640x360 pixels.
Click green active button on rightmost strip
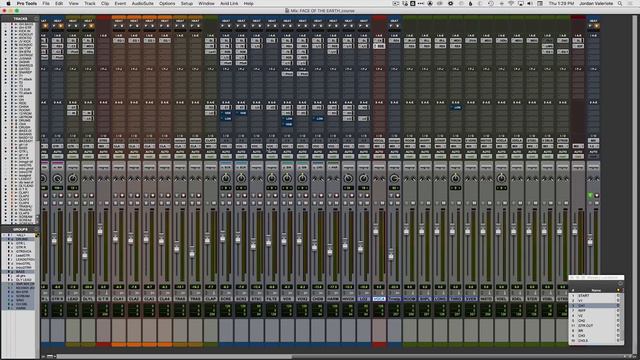590,196
